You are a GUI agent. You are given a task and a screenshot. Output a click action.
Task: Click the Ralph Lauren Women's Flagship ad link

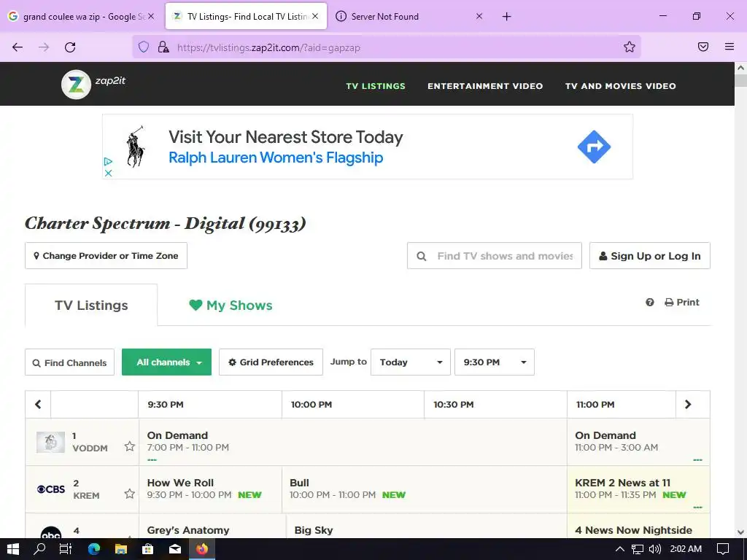[x=276, y=157]
